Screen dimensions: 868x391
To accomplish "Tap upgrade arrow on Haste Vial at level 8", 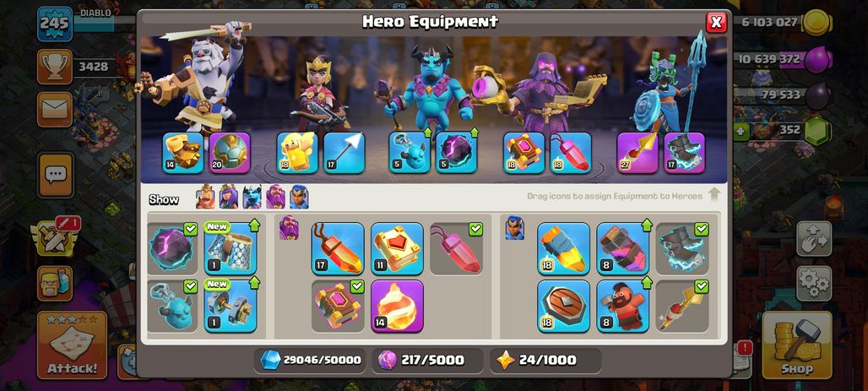I will [x=645, y=225].
